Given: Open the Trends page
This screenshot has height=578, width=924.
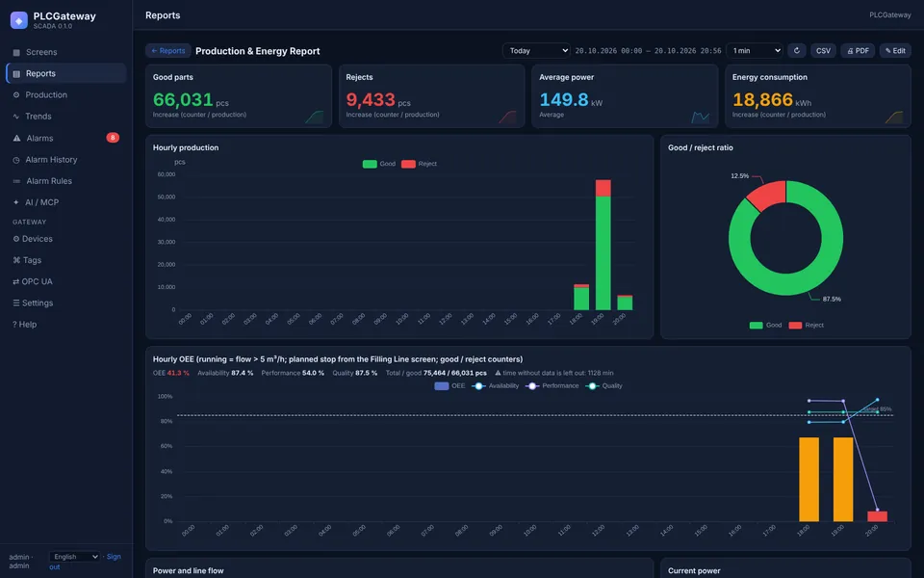Looking at the screenshot, I should pyautogui.click(x=66, y=117).
